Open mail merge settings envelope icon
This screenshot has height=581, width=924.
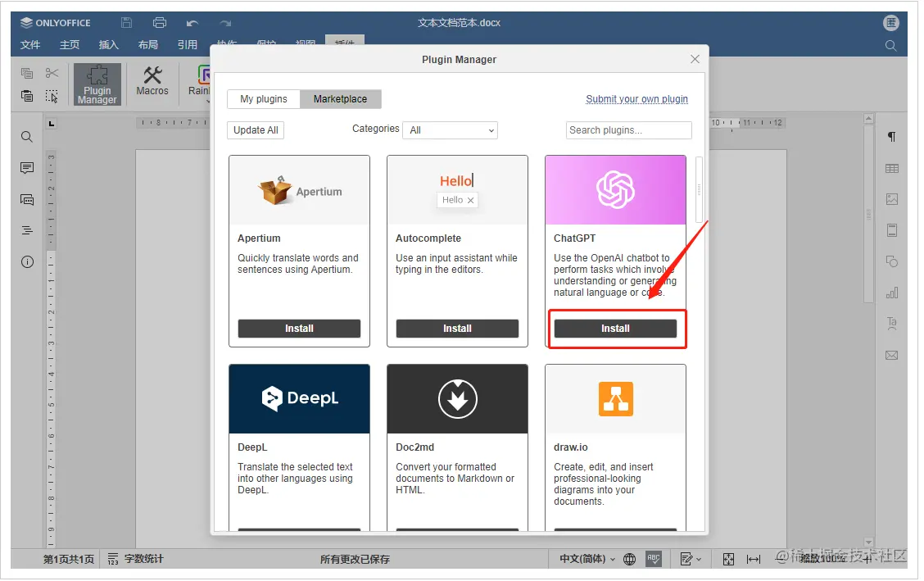[x=891, y=356]
